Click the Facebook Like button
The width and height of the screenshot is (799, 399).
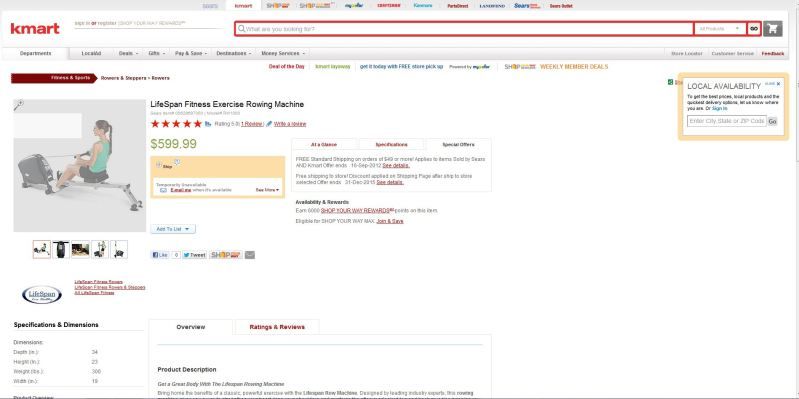coord(160,255)
